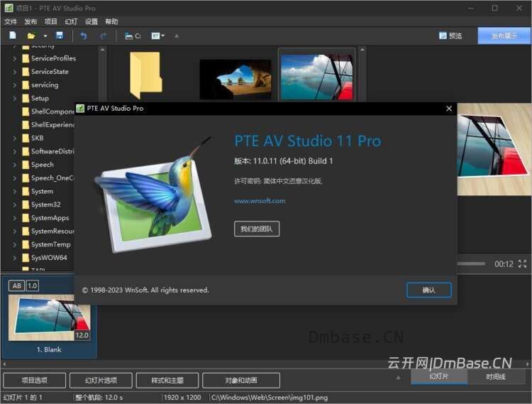Image resolution: width=532 pixels, height=404 pixels.
Task: Click the blue Publish show (发布展示) button
Action: click(504, 36)
